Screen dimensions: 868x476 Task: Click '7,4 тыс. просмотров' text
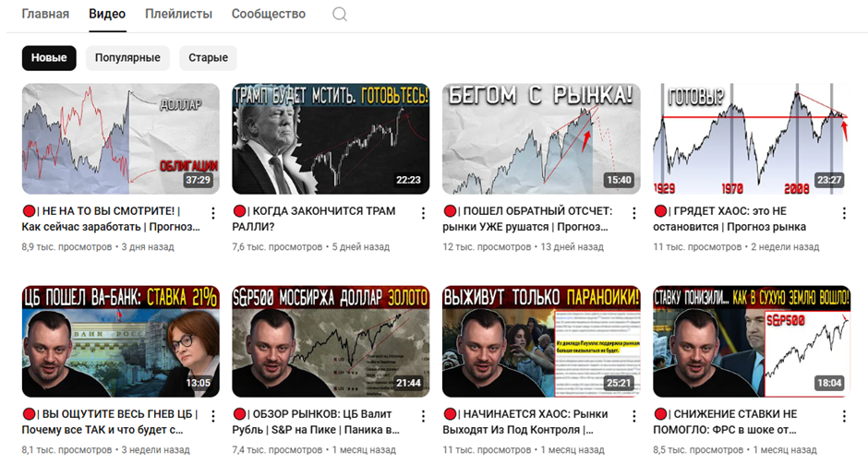[x=277, y=450]
